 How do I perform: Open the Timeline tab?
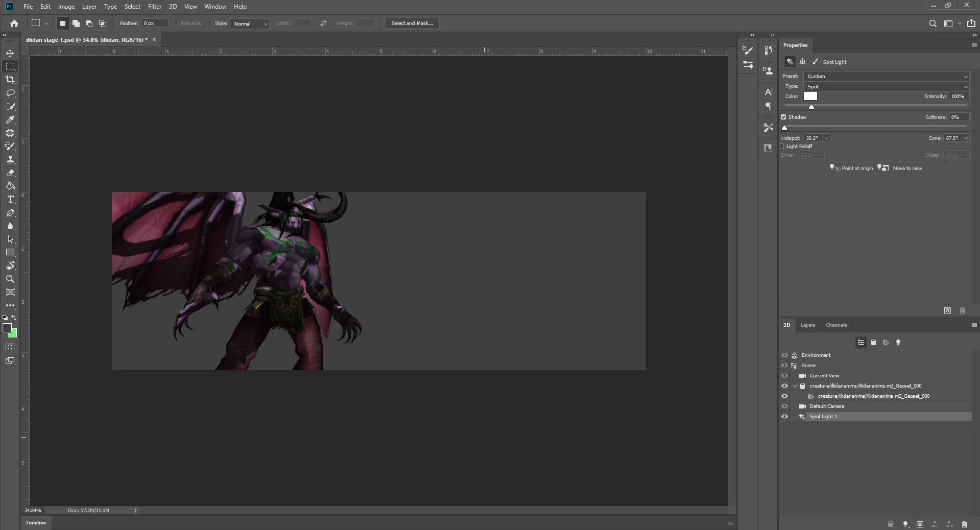(36, 523)
